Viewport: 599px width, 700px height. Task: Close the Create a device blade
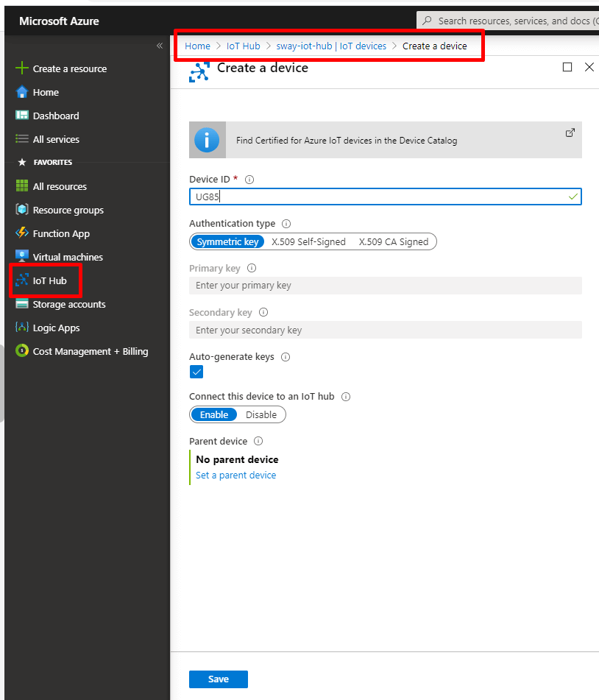(589, 67)
